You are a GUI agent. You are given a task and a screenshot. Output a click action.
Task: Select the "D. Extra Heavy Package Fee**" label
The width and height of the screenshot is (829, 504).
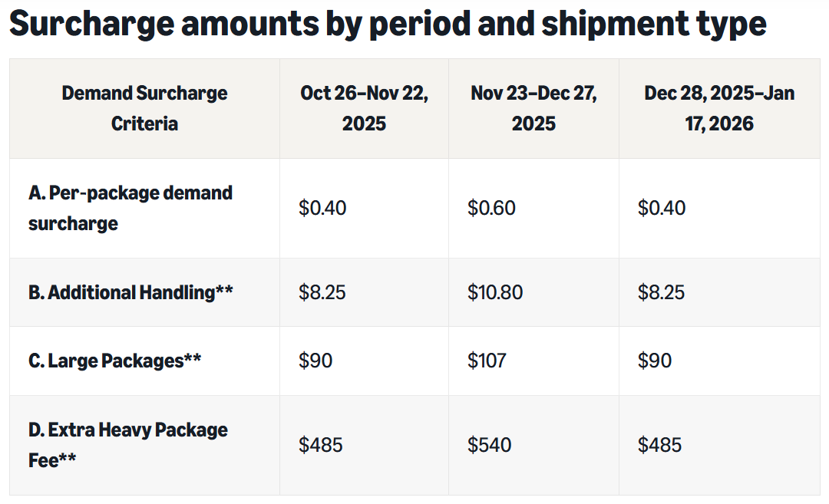click(x=128, y=445)
